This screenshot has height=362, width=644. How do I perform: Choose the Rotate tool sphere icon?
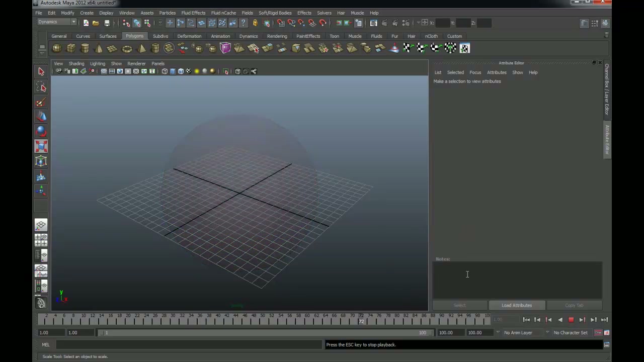point(41,132)
